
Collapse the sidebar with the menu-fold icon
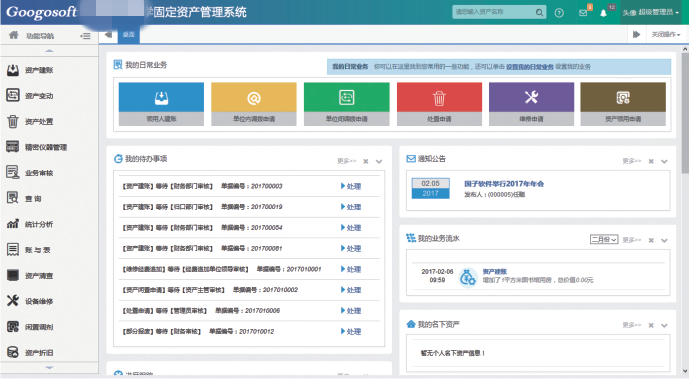point(85,36)
